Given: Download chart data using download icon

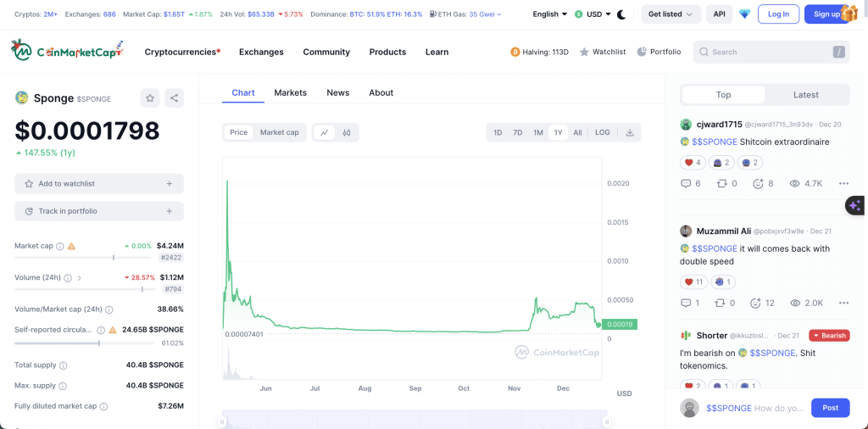Looking at the screenshot, I should [630, 132].
